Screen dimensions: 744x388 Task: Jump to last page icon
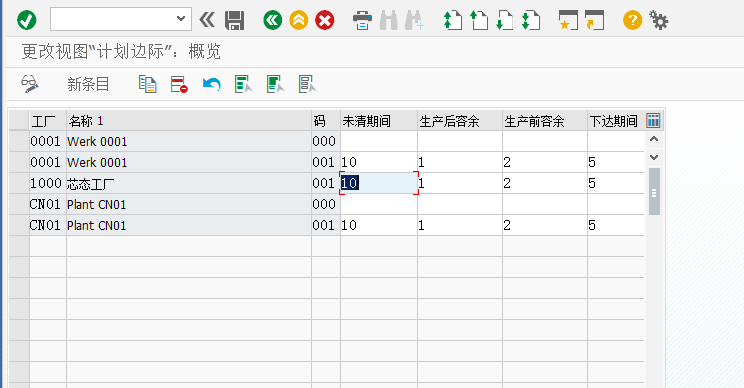click(530, 20)
